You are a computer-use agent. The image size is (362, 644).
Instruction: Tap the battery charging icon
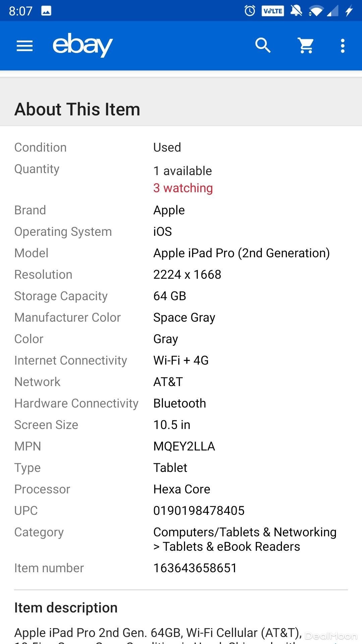coord(349,11)
